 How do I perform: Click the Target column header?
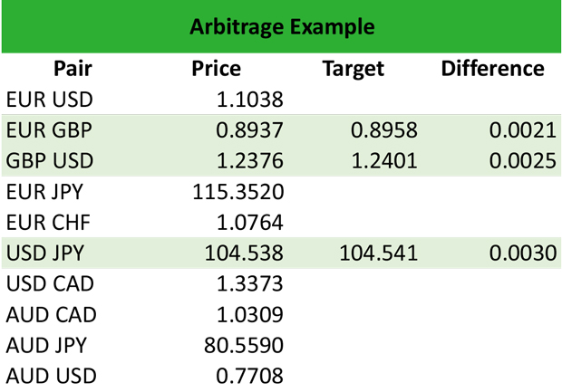pyautogui.click(x=354, y=69)
